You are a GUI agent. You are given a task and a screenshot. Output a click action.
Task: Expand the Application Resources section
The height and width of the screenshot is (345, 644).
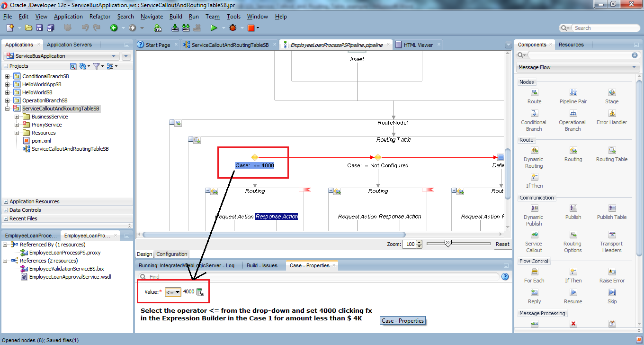click(6, 201)
